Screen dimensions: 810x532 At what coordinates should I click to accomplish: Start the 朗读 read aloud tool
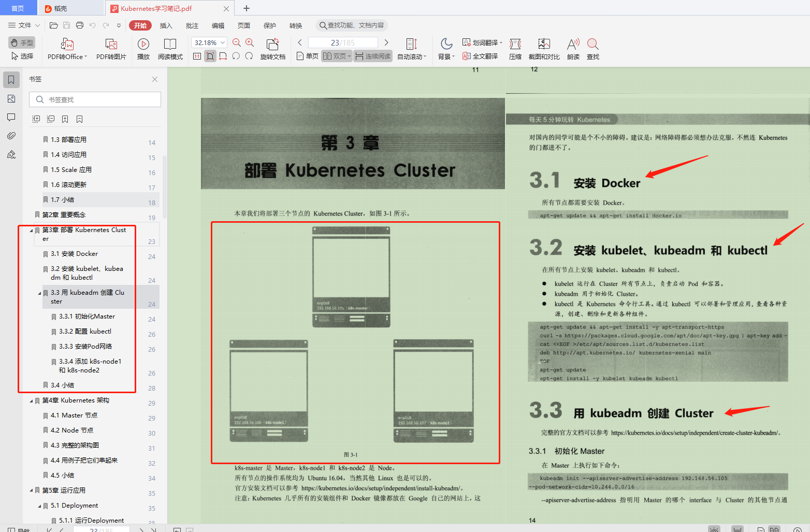(573, 49)
